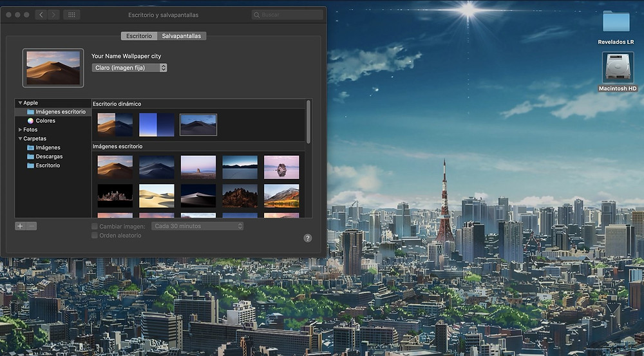The width and height of the screenshot is (644, 356).
Task: Switch to the Escritorio tab
Action: 139,35
